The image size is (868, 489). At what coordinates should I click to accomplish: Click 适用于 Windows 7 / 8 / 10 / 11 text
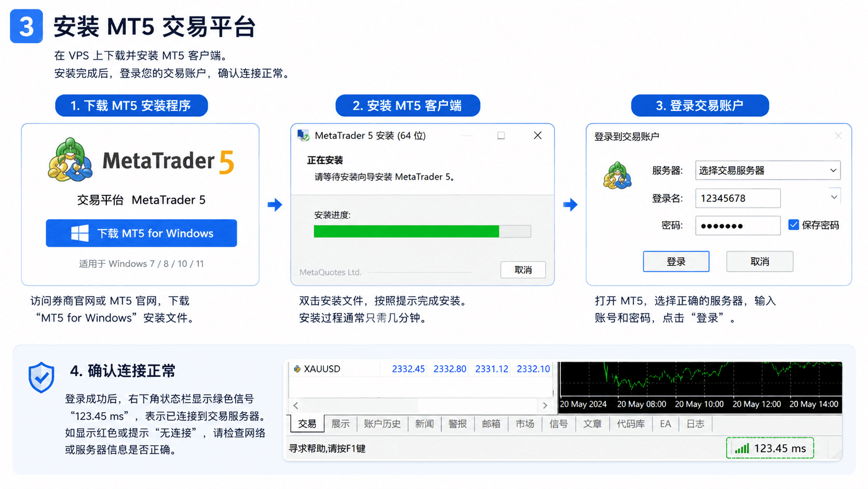pos(141,264)
